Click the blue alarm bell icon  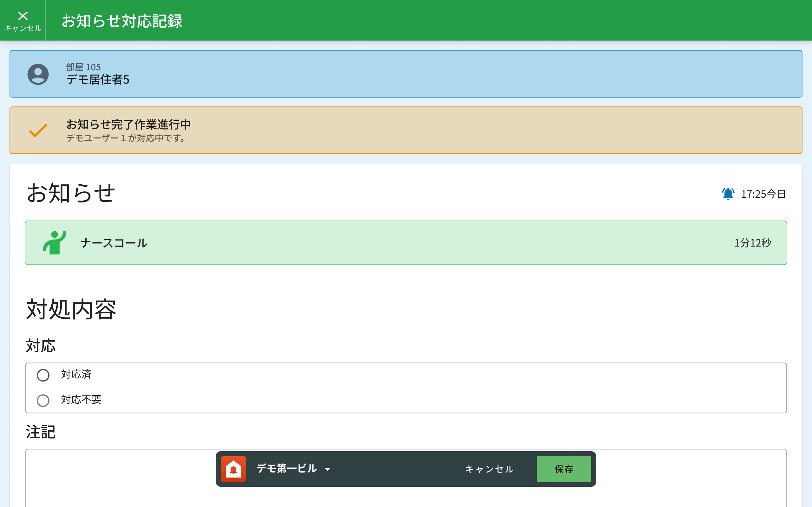[728, 194]
